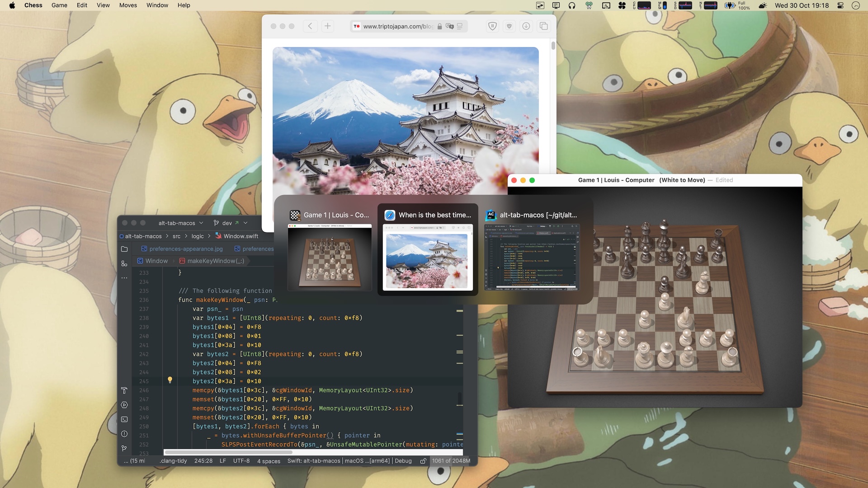Viewport: 868px width, 488px height.
Task: Toggle the structure view icon in the sidebar
Action: point(125,263)
